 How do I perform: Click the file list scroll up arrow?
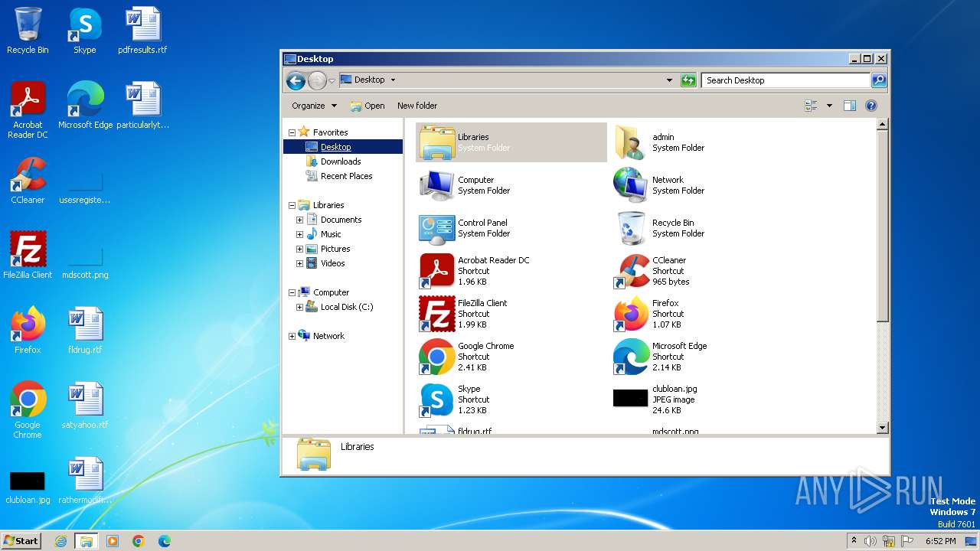click(882, 124)
